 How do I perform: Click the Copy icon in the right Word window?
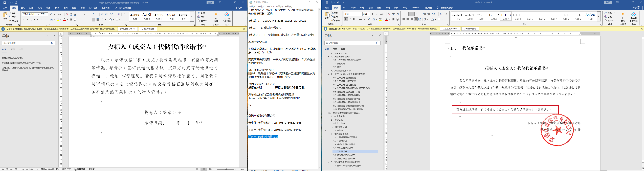[332, 17]
